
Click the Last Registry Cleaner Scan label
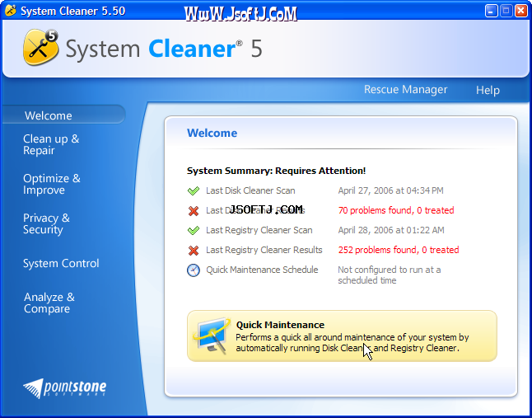tap(259, 230)
